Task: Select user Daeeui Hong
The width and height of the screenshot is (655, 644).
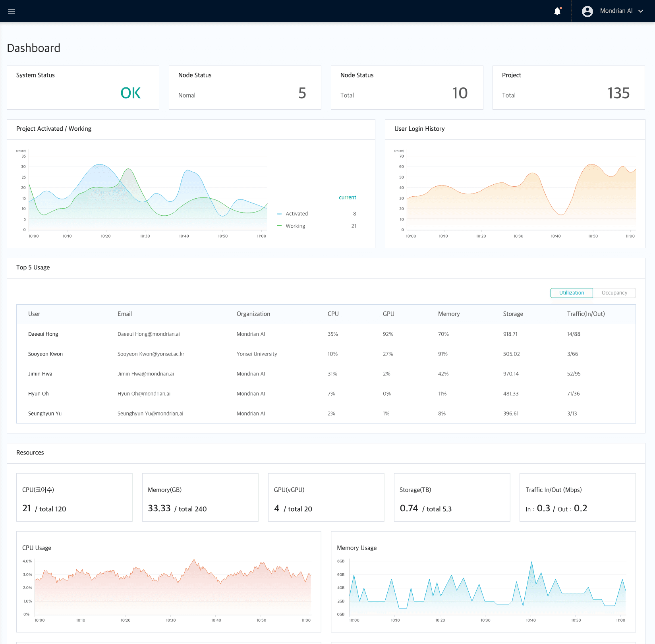Action: tap(43, 334)
